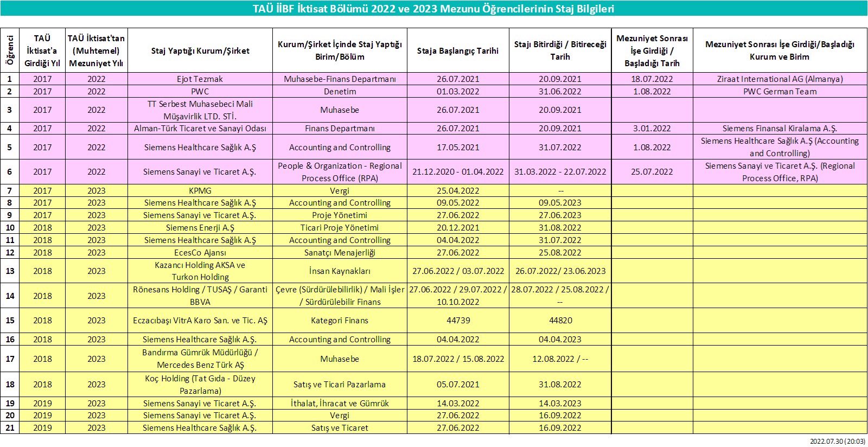Click 'Eczacıbaşı VitrA Karo San. ve Tic. AŞ' cell
This screenshot has height=447, width=868.
tap(200, 320)
